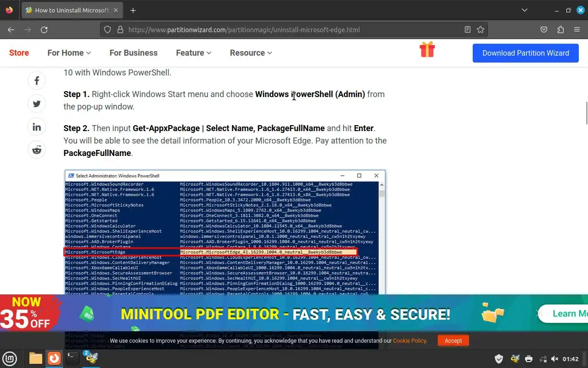
Task: Click the MiniTool PDF Editor banner
Action: point(294,313)
